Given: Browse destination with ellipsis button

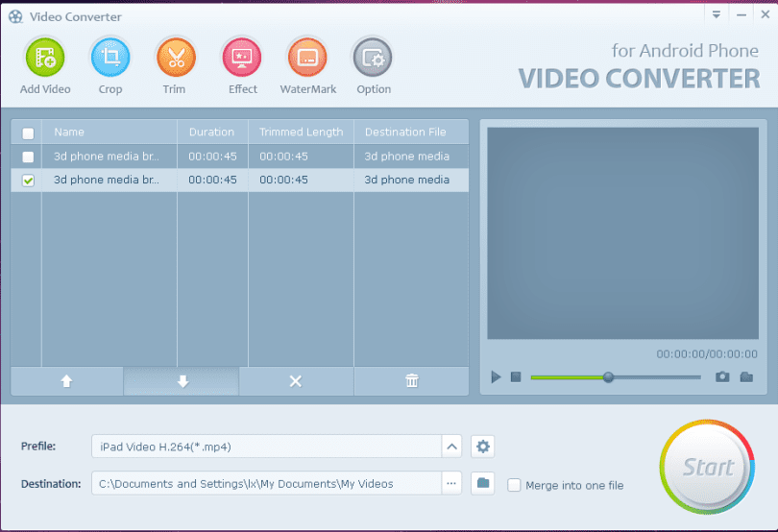Looking at the screenshot, I should click(451, 483).
